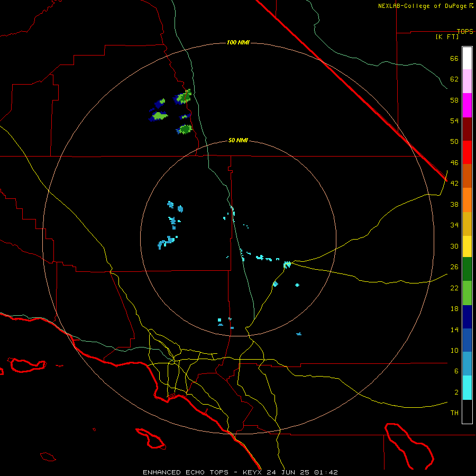
Task: Click the '58' legend value
Action: [x=454, y=100]
